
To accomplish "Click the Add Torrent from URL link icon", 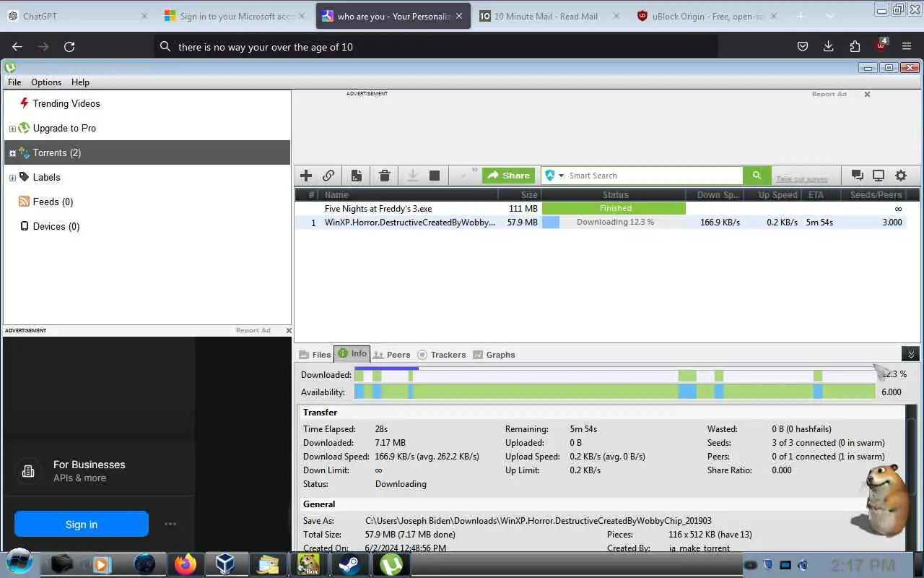I will pos(328,176).
